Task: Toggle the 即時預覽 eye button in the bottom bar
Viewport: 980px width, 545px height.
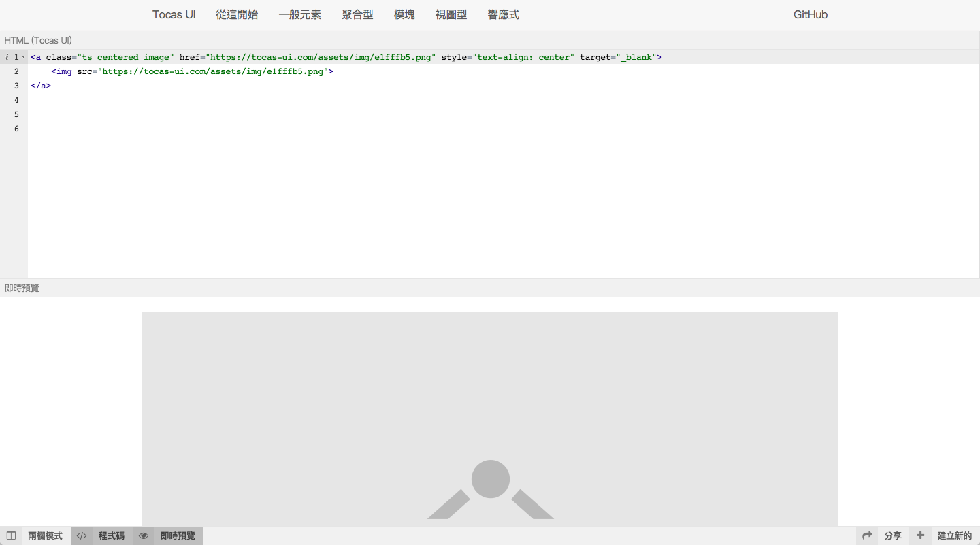Action: [x=168, y=535]
